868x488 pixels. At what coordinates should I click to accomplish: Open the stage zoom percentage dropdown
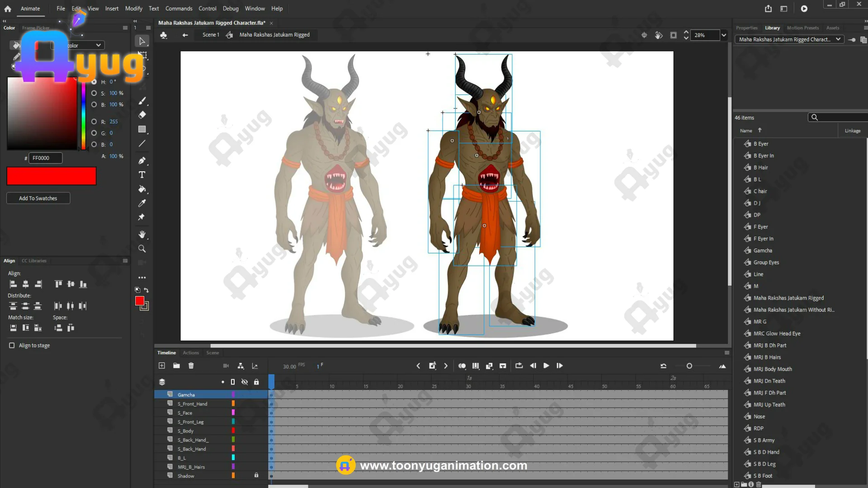click(724, 35)
